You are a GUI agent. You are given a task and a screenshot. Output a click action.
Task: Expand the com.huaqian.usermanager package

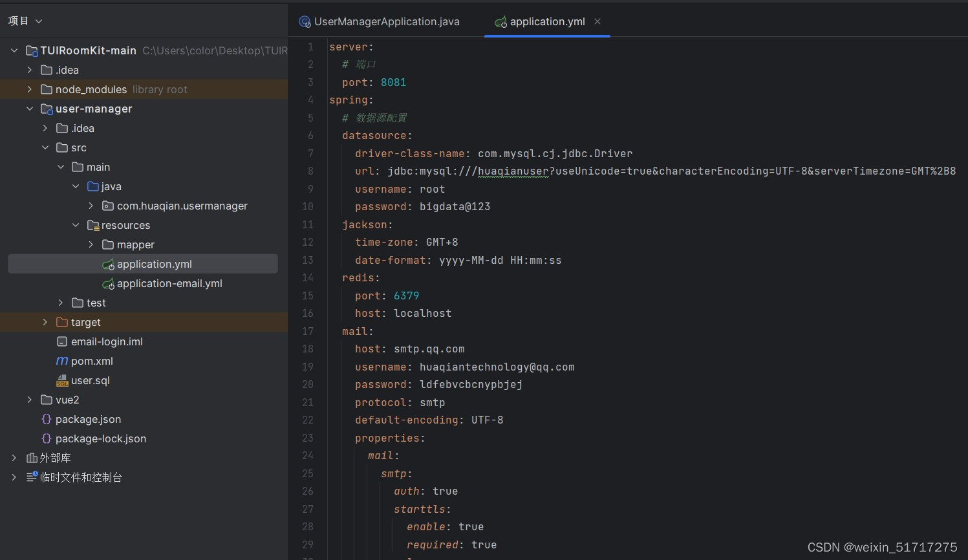[91, 206]
